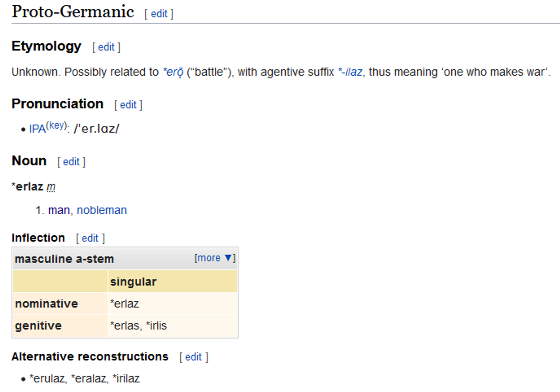Expand the inflection table with [more ▼]
This screenshot has width=560, height=392.
coord(215,258)
